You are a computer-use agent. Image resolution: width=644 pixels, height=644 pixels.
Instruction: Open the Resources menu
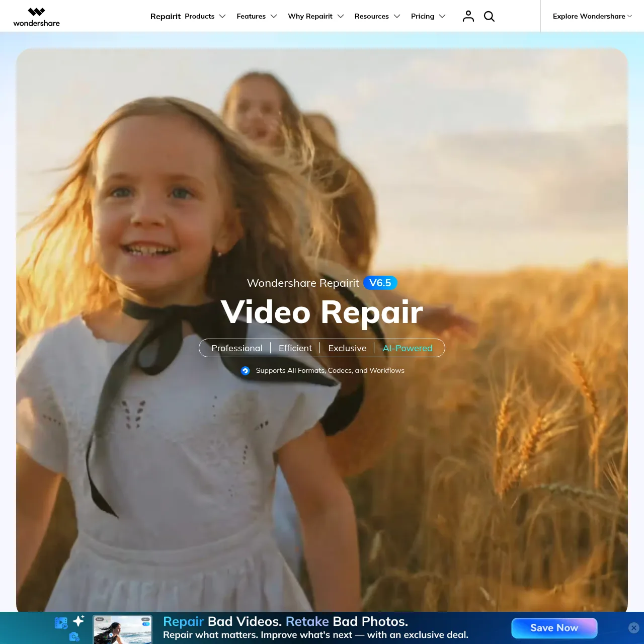(x=371, y=16)
